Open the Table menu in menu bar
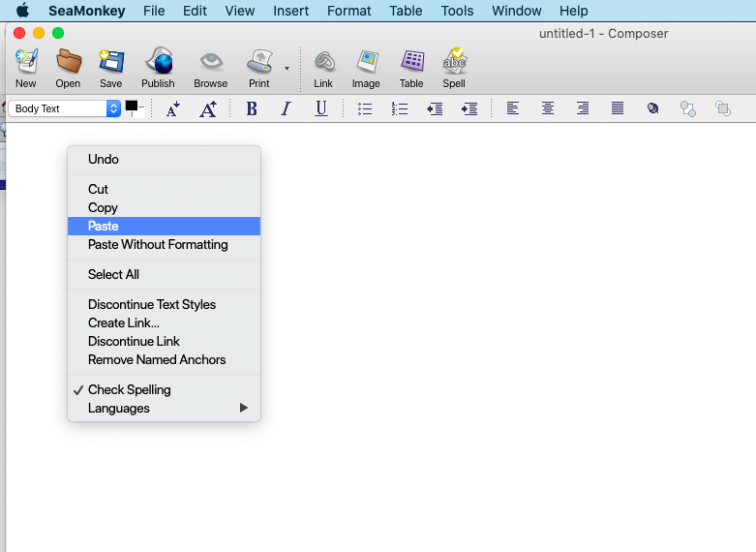Viewport: 756px width, 552px height. 406,11
